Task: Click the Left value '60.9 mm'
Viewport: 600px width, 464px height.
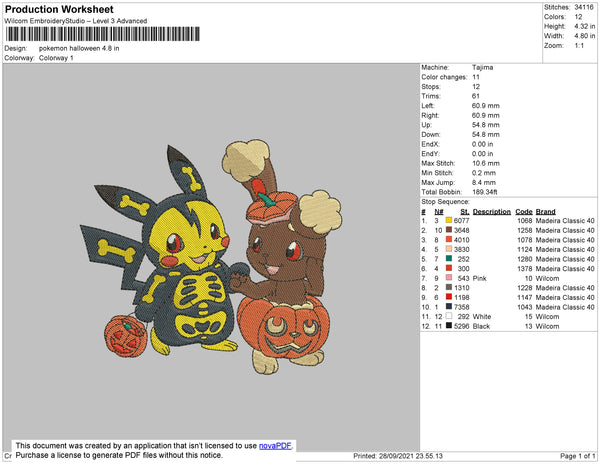Action: [x=486, y=106]
